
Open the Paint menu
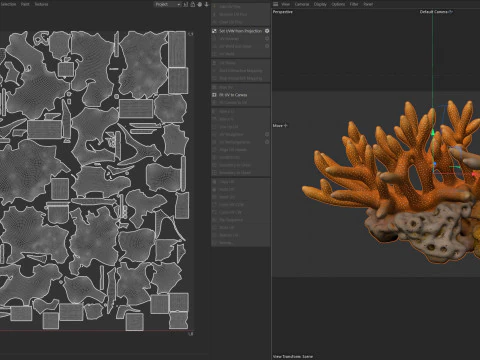coord(25,4)
